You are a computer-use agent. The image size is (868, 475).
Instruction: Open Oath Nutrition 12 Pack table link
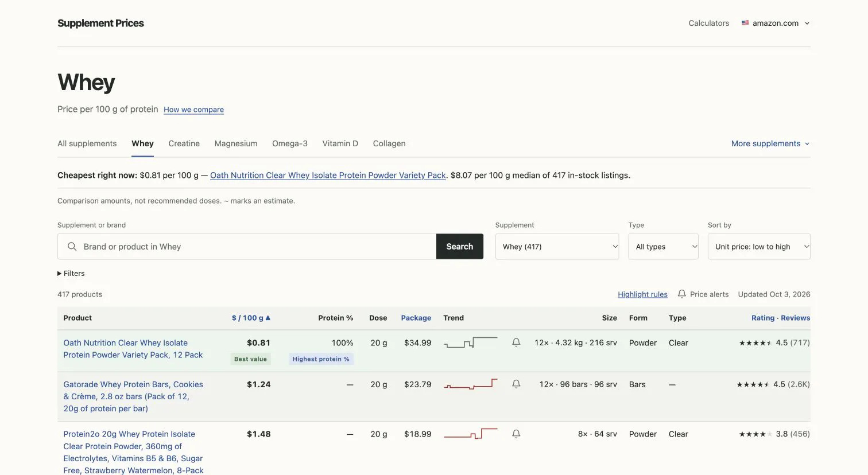tap(133, 349)
